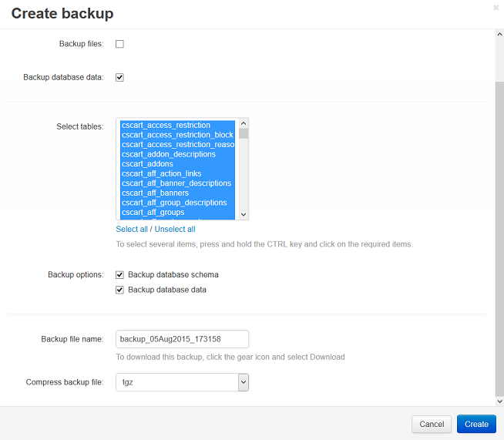Select cscart_access_restriction table
This screenshot has height=440, width=504.
[178, 125]
